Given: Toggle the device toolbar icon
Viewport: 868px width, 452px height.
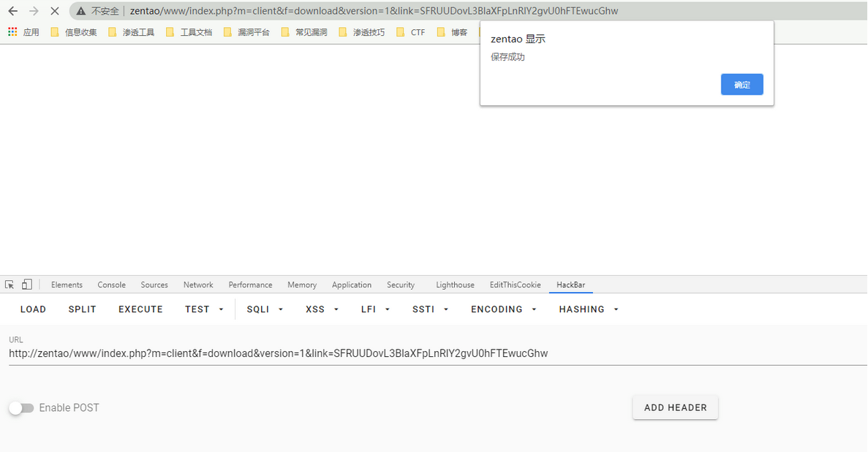Looking at the screenshot, I should (26, 285).
